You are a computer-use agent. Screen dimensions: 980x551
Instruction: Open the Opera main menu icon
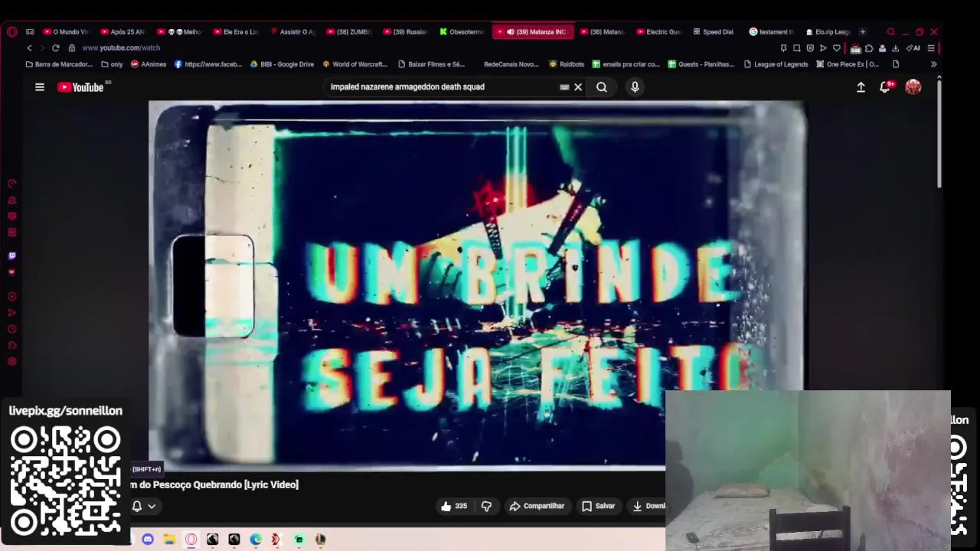[x=11, y=32]
